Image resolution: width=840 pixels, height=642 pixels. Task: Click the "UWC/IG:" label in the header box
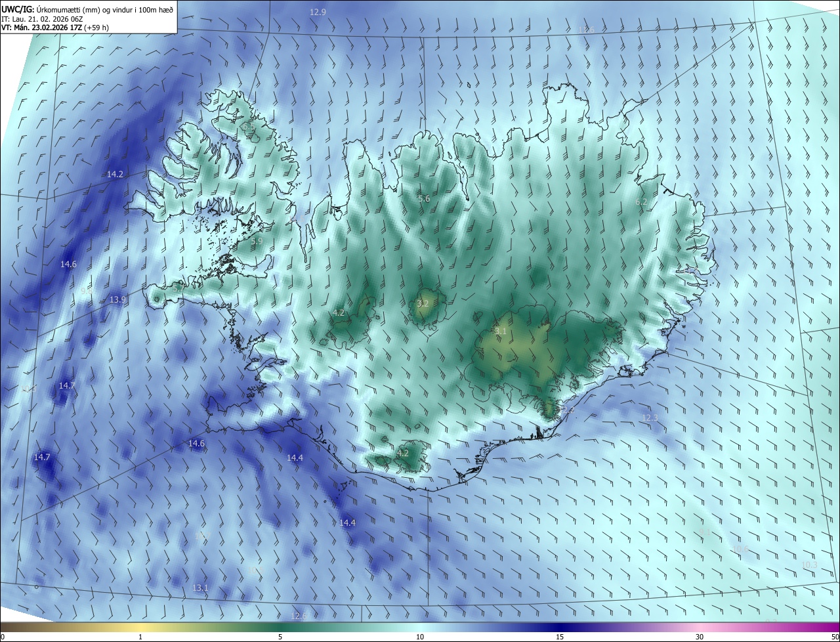[x=16, y=9]
